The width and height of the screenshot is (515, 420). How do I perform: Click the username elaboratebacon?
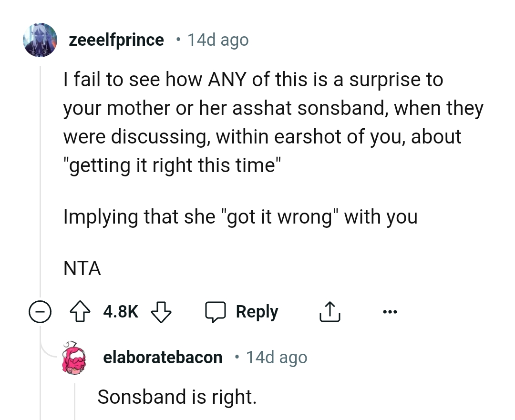tap(163, 357)
